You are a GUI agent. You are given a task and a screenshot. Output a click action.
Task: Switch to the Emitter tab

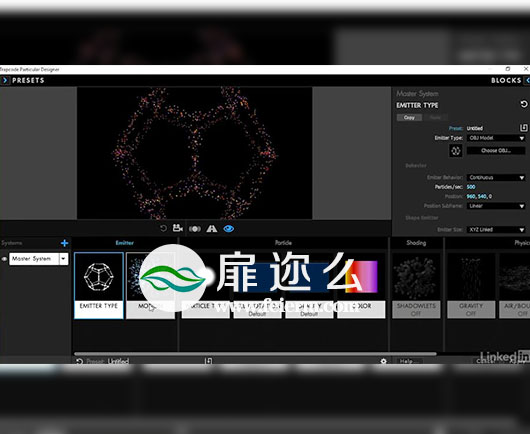pyautogui.click(x=124, y=243)
